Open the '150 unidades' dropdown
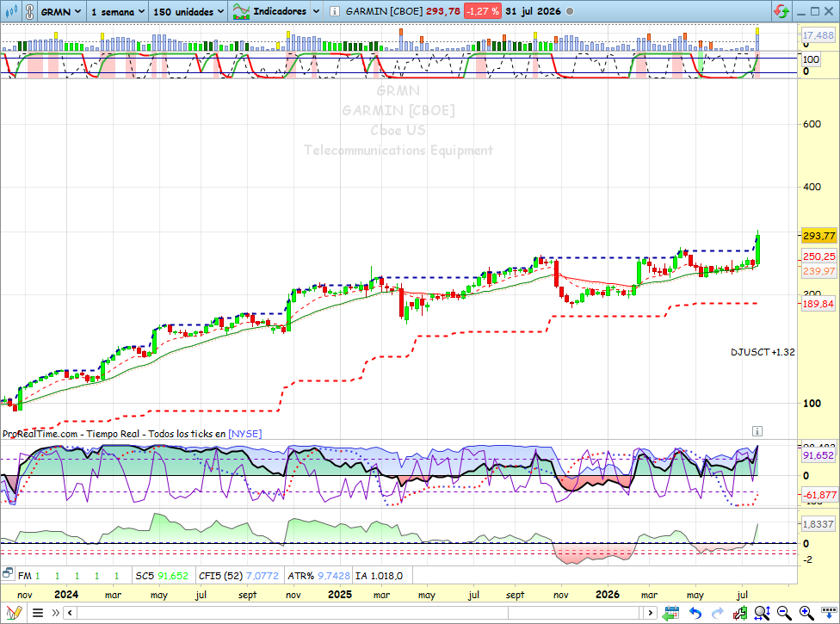 click(x=188, y=11)
